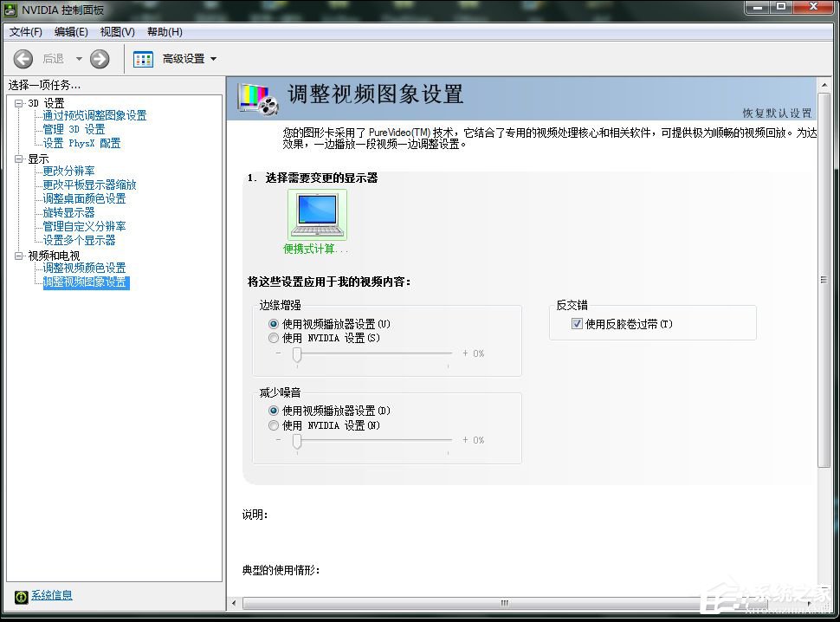
Task: Open the 文件 menu
Action: [x=25, y=32]
